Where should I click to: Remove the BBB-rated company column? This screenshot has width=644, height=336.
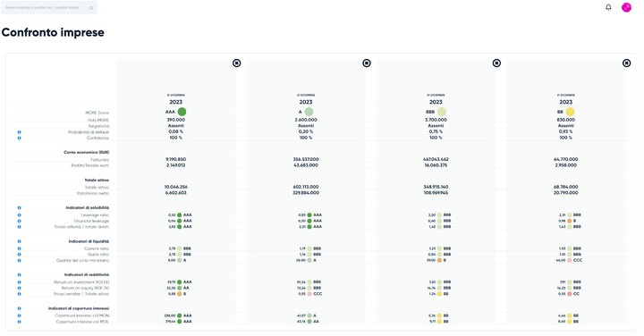(x=496, y=63)
